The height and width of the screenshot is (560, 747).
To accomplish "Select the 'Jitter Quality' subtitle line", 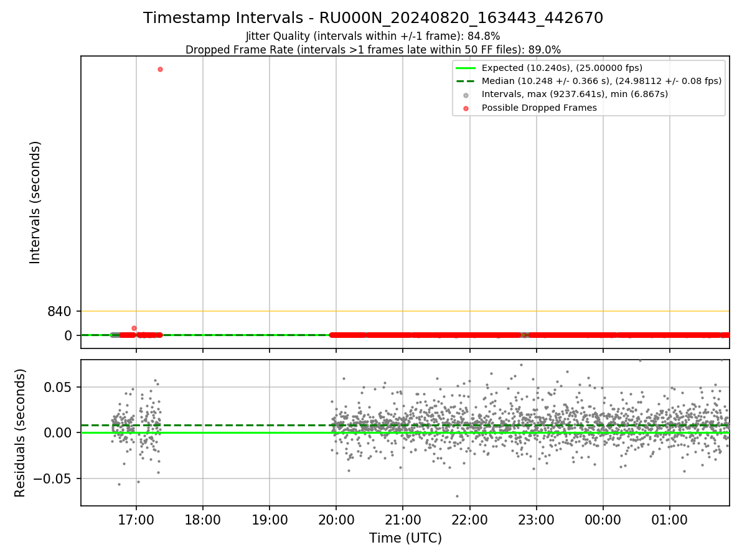I will tap(373, 36).
